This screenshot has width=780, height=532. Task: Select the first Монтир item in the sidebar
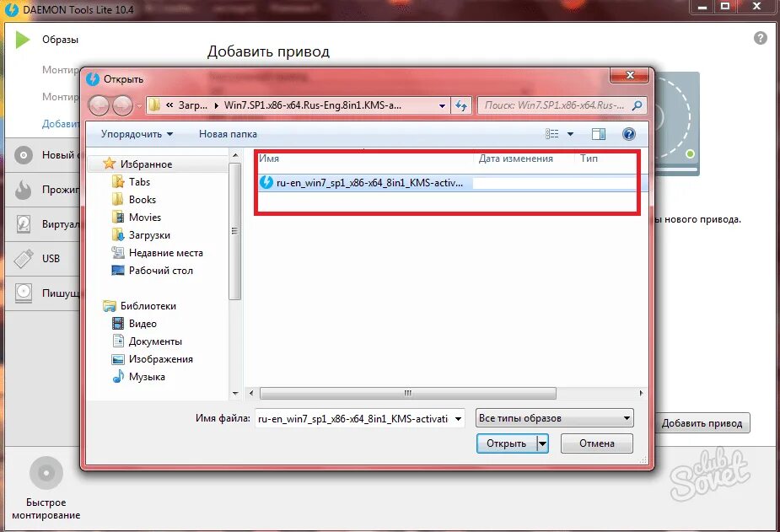point(61,70)
